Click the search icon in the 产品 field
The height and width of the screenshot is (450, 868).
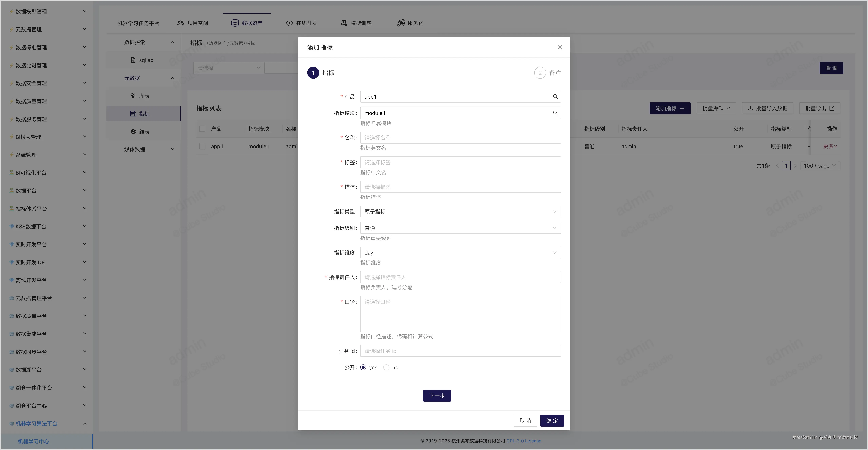555,97
